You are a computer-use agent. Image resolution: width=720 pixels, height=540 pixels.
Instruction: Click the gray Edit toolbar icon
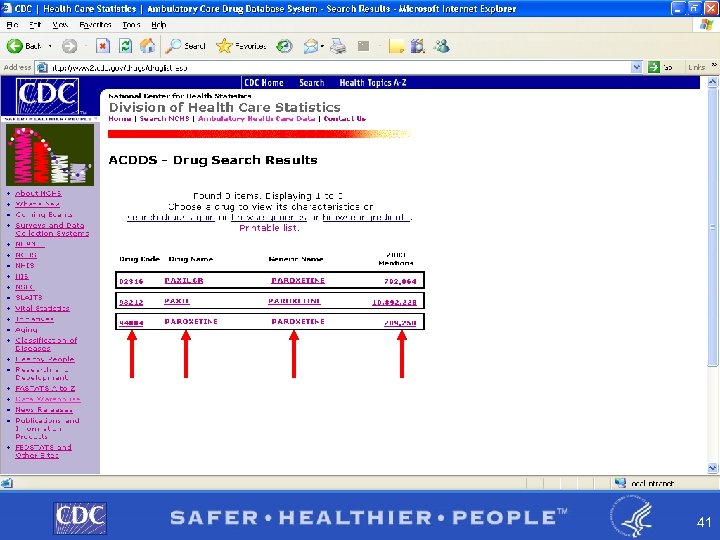(x=363, y=46)
